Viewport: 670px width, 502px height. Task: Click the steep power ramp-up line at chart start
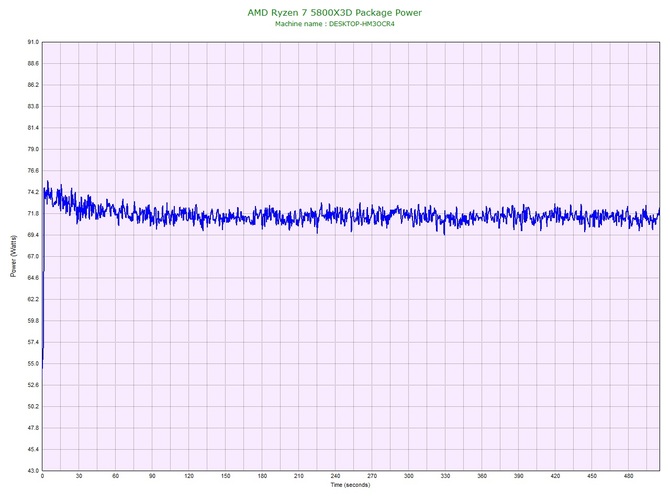click(x=43, y=278)
